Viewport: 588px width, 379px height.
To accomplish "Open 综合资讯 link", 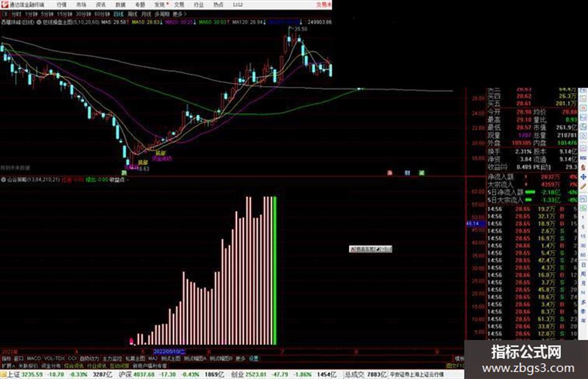I will click(x=74, y=365).
